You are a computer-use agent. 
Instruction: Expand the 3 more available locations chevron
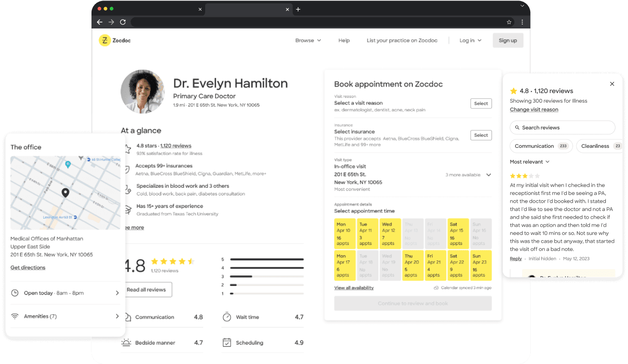[x=489, y=175]
